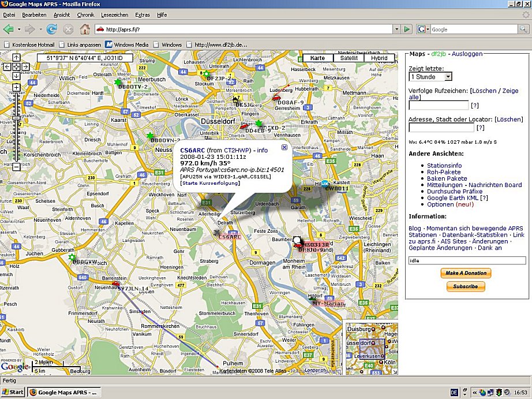Click the map zoom in plus button
Viewport: 532px width, 399px height.
16,88
